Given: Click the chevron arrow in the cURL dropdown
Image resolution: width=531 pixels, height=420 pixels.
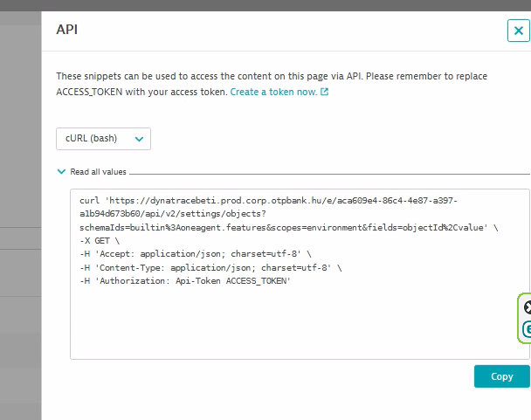Looking at the screenshot, I should (138, 139).
